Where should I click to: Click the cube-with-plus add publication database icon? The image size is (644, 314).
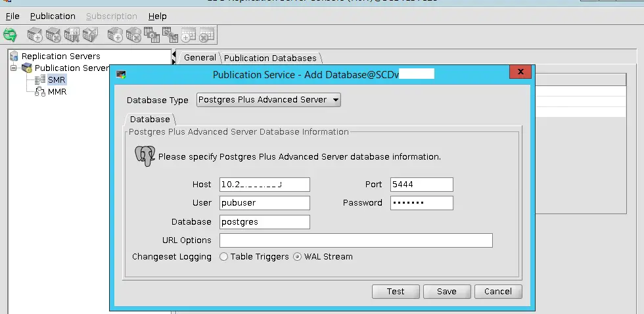coord(35,35)
